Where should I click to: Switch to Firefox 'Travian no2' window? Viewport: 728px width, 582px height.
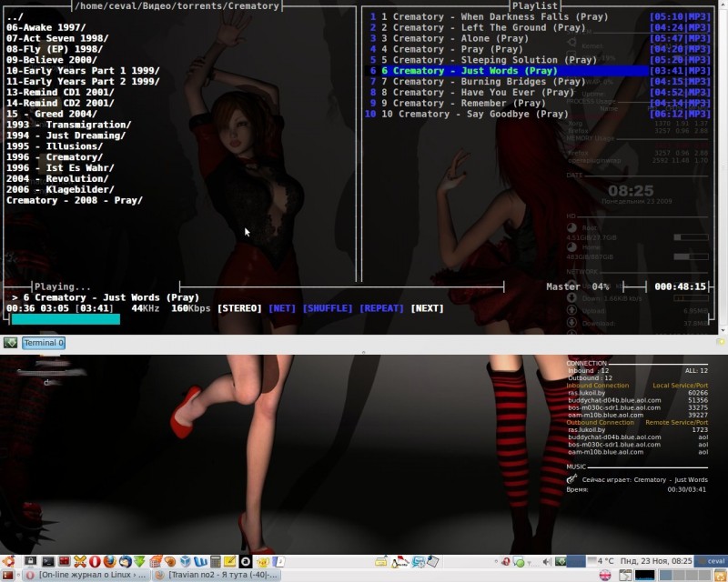217,575
